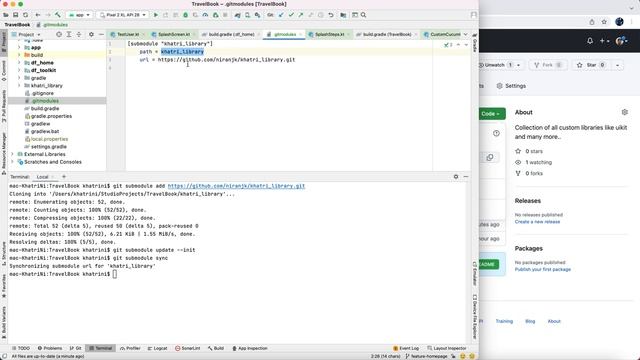Image resolution: width=640 pixels, height=360 pixels.
Task: Switch to build.gradle (df_home) tab
Action: pyautogui.click(x=231, y=34)
